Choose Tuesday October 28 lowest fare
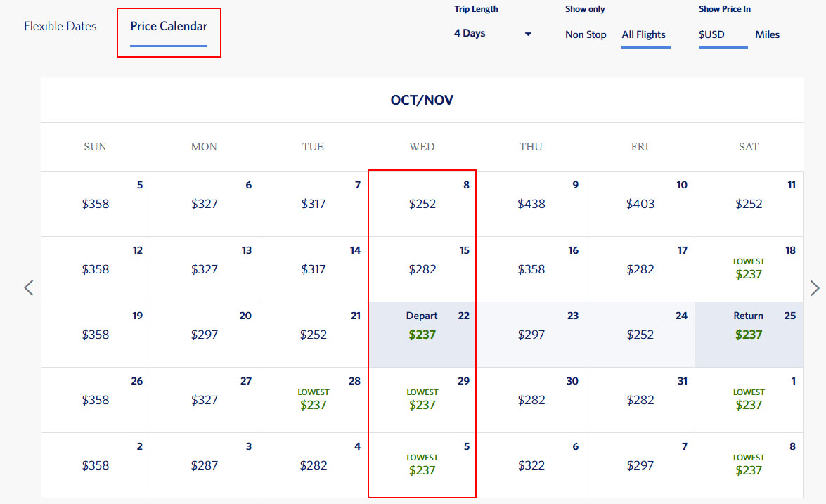This screenshot has height=504, width=826. click(x=314, y=401)
